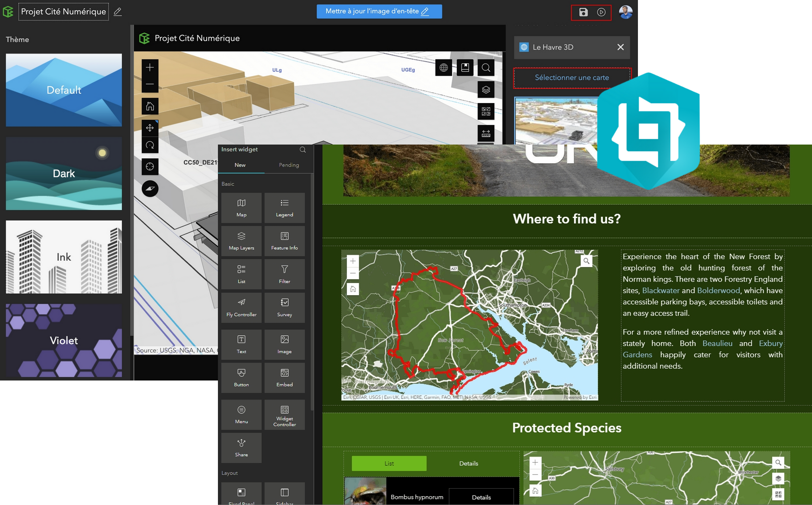Viewport: 812px width, 505px height.
Task: Switch to the New tab
Action: pos(240,165)
